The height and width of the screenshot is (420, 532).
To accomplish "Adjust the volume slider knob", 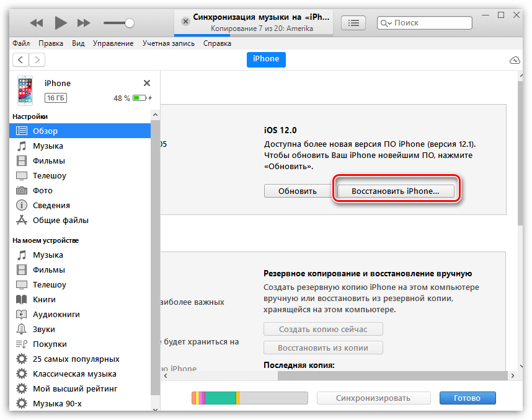I will pyautogui.click(x=129, y=23).
